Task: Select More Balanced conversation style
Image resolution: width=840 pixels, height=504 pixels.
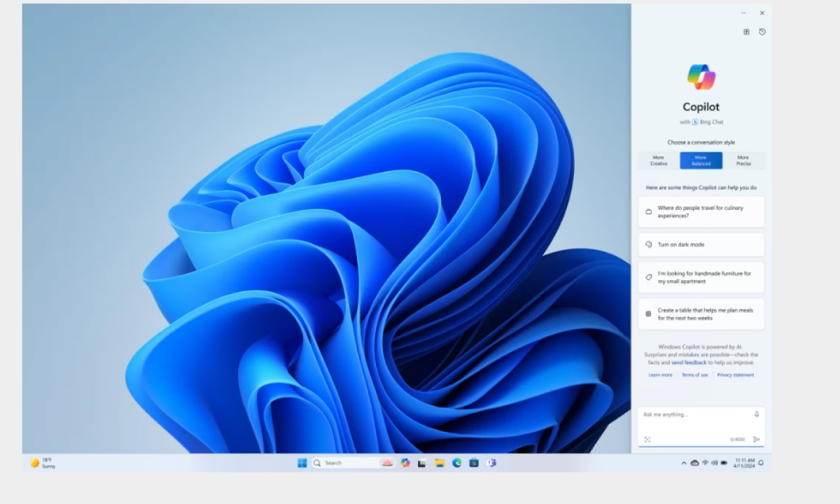Action: (701, 160)
